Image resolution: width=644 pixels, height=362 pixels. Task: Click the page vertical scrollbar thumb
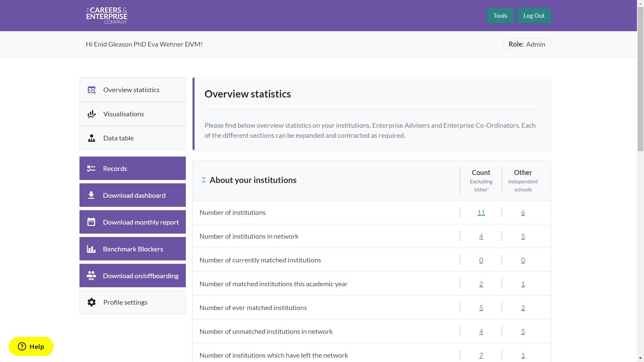point(640,79)
